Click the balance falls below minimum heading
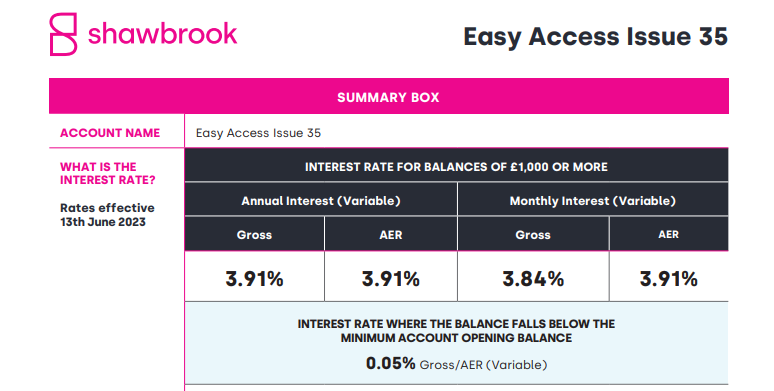The image size is (774, 391). pyautogui.click(x=456, y=331)
